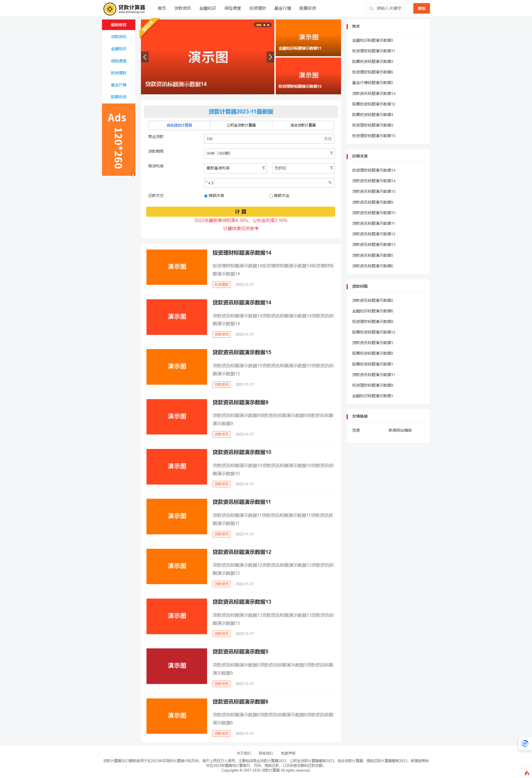Click the blue floating assistant icon
Image resolution: width=532 pixels, height=778 pixels.
pyautogui.click(x=525, y=744)
